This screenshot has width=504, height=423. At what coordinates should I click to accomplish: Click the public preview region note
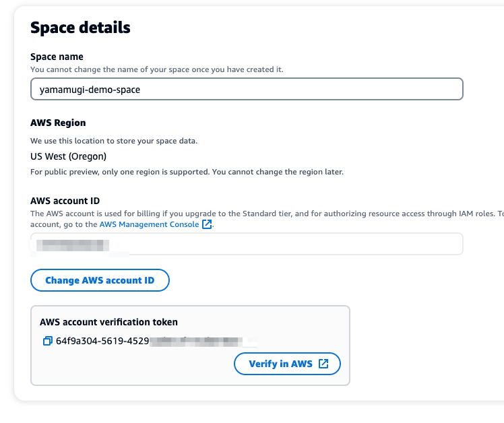point(187,172)
